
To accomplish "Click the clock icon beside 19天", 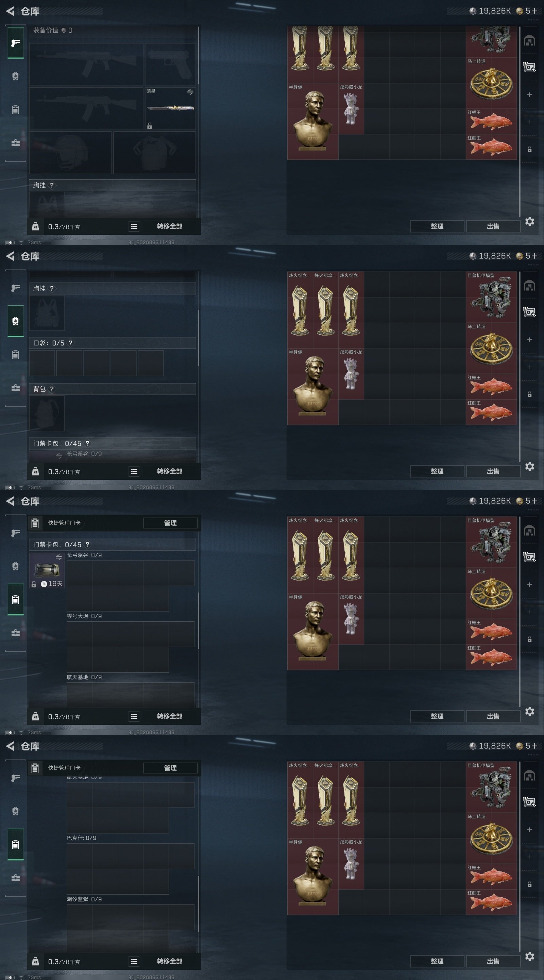I will click(44, 584).
